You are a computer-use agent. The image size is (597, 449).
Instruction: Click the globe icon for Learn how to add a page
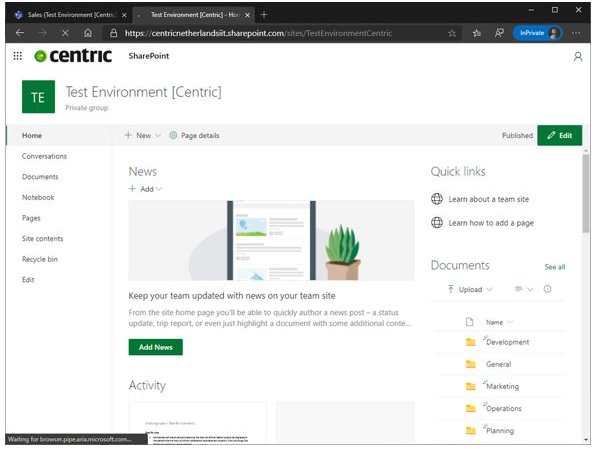437,222
